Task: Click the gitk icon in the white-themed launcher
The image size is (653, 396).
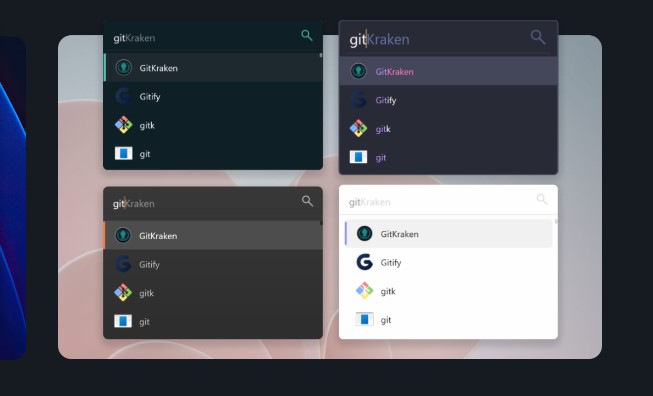Action: click(x=364, y=291)
